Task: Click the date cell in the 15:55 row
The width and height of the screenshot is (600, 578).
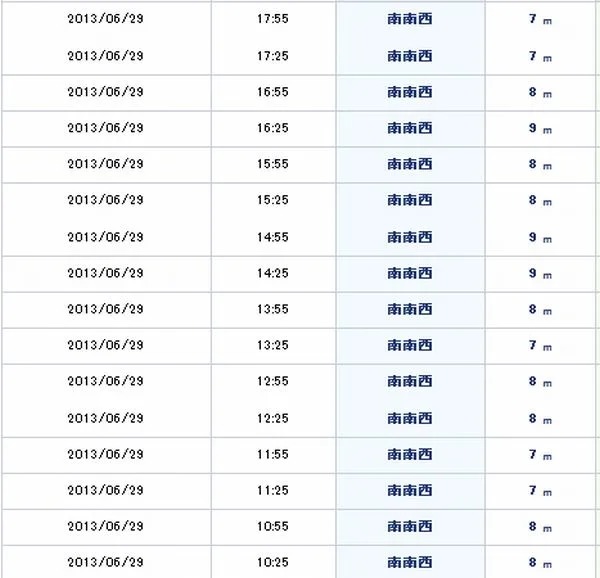Action: tap(105, 164)
